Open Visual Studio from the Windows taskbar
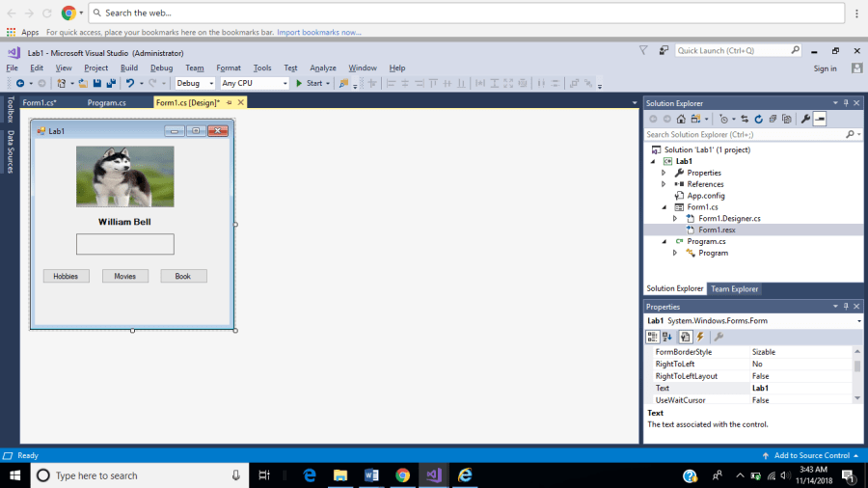 [433, 474]
